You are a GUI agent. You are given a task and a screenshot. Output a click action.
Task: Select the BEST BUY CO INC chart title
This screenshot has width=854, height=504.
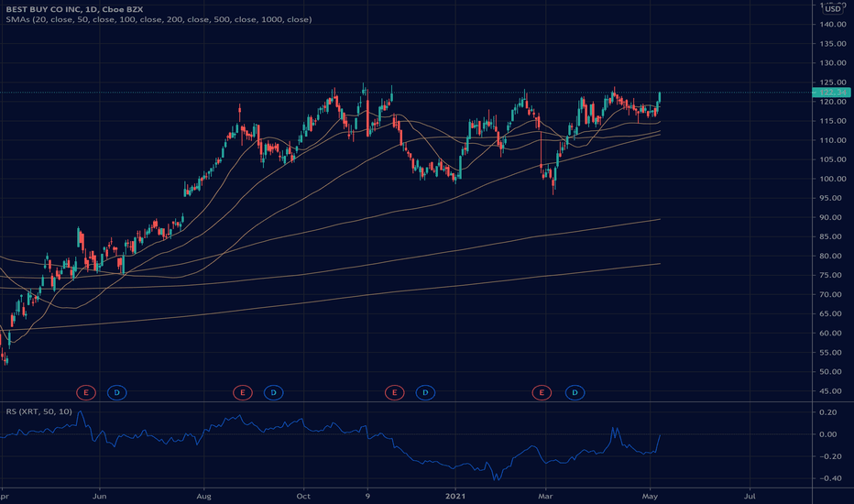74,9
